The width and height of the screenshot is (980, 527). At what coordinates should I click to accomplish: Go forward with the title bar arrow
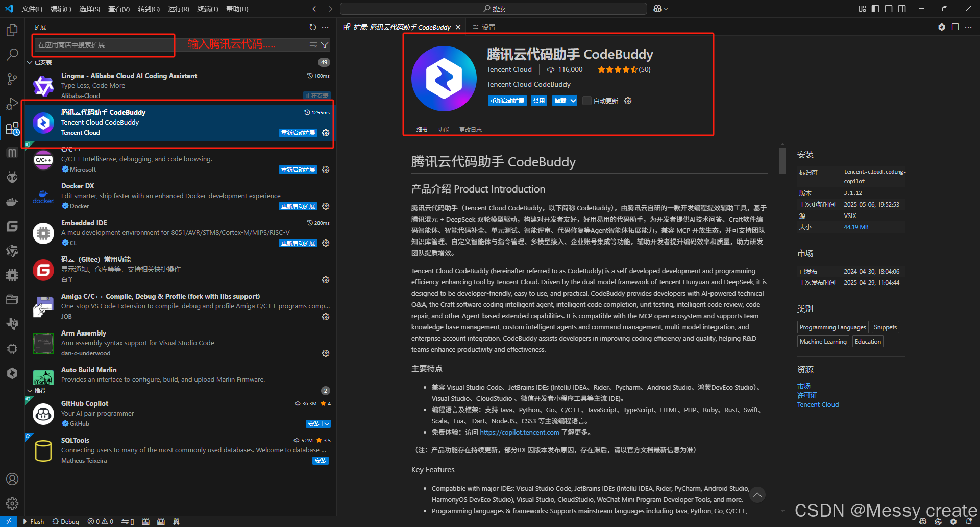(329, 9)
